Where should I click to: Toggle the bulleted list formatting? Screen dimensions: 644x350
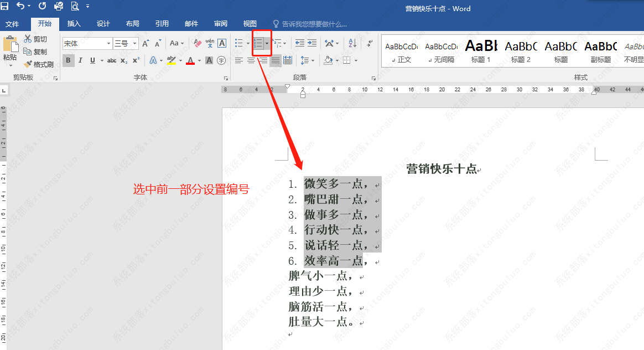pyautogui.click(x=240, y=42)
